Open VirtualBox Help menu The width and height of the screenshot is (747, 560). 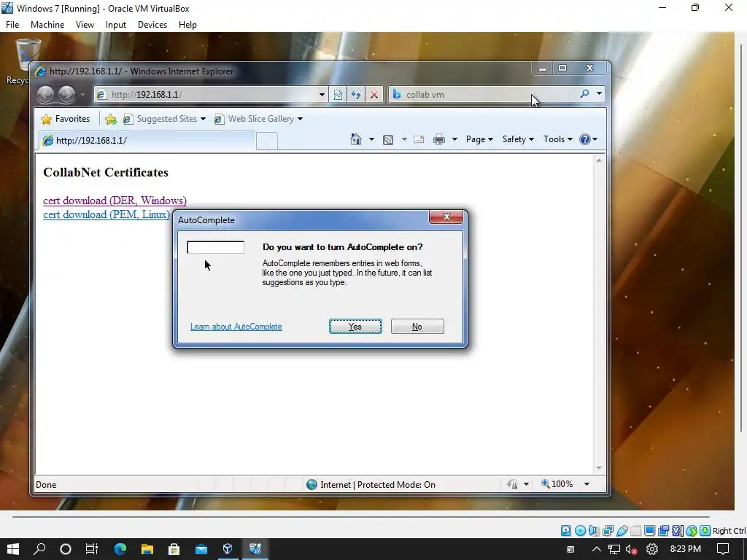[187, 25]
